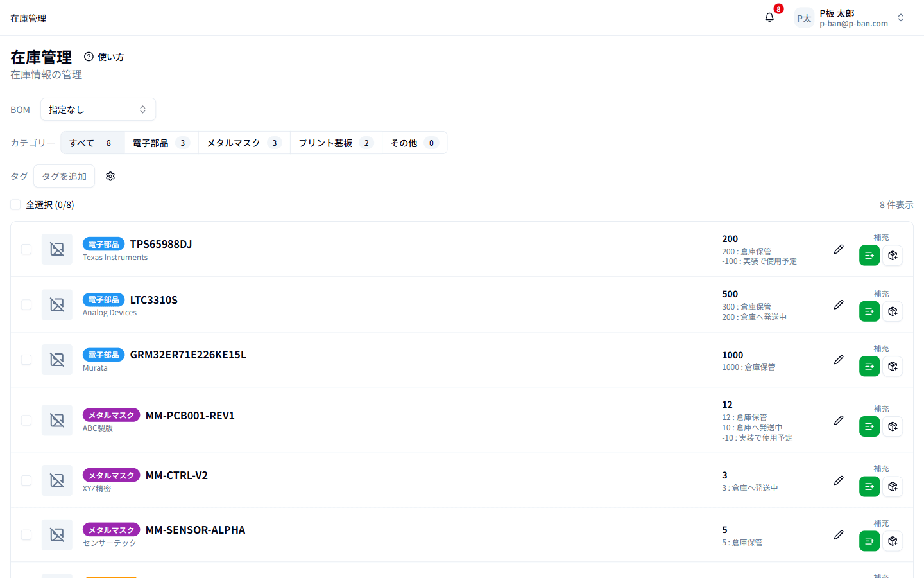The image size is (924, 578).
Task: Edit the LTC3310S row with the pencil
Action: [x=839, y=304]
